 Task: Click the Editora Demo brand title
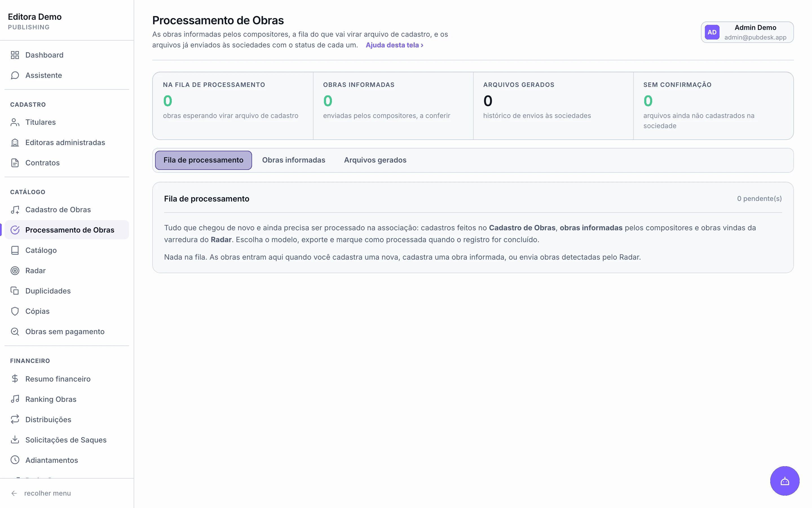click(35, 17)
